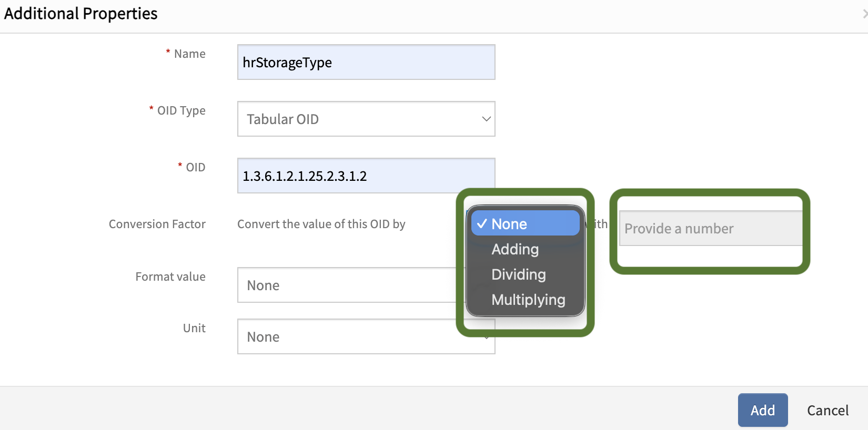This screenshot has width=868, height=430.
Task: Click the OID Type field label
Action: click(x=181, y=111)
